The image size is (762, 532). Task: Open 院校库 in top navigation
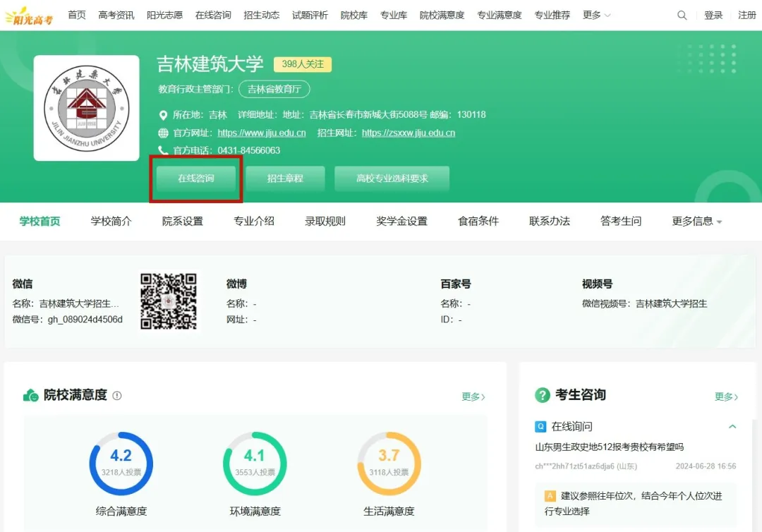[x=353, y=15]
